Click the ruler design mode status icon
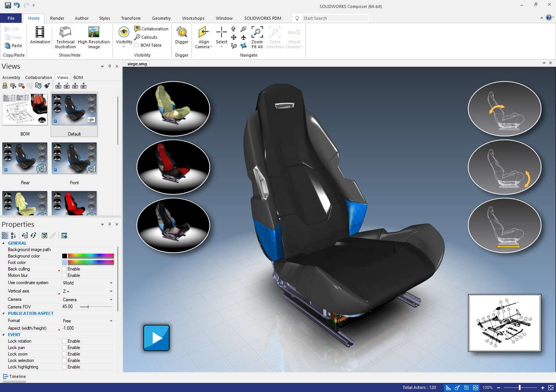The image size is (556, 392). 448,388
